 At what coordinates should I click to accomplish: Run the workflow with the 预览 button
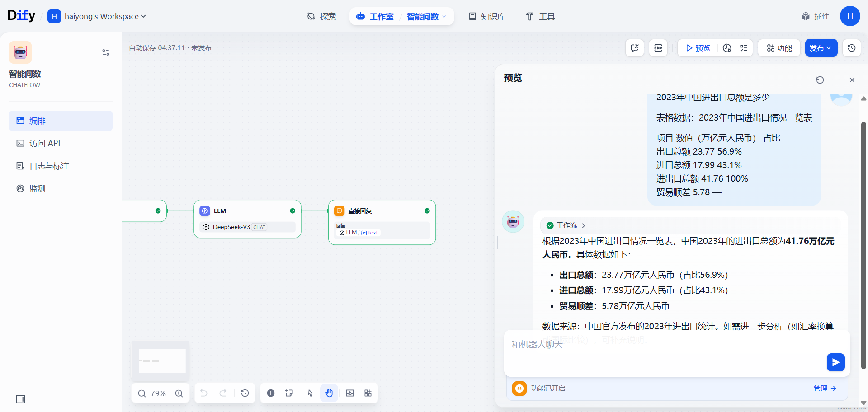(698, 48)
